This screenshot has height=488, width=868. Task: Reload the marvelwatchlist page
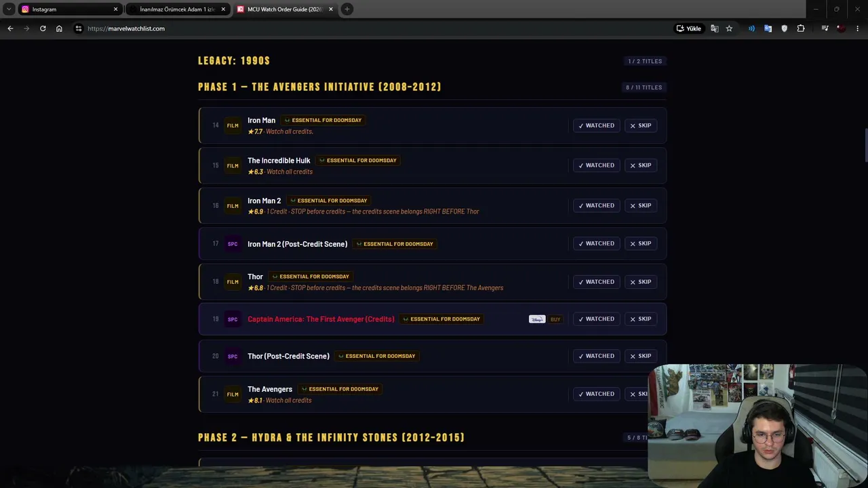click(x=43, y=28)
